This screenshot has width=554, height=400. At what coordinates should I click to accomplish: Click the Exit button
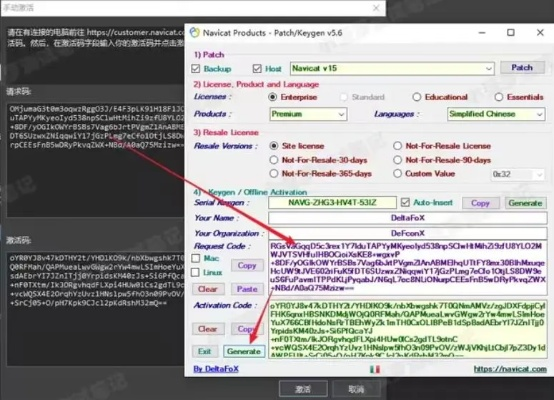coord(205,351)
